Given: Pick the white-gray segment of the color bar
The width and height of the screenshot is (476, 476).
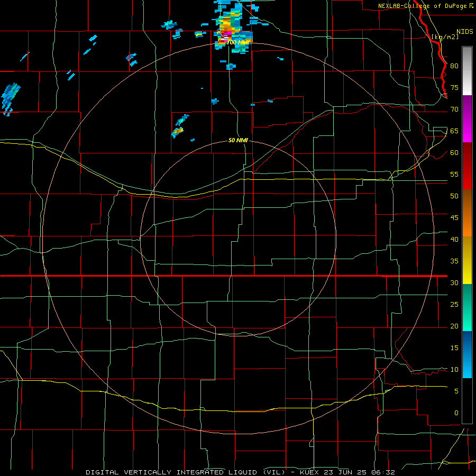Looking at the screenshot, I should [467, 71].
